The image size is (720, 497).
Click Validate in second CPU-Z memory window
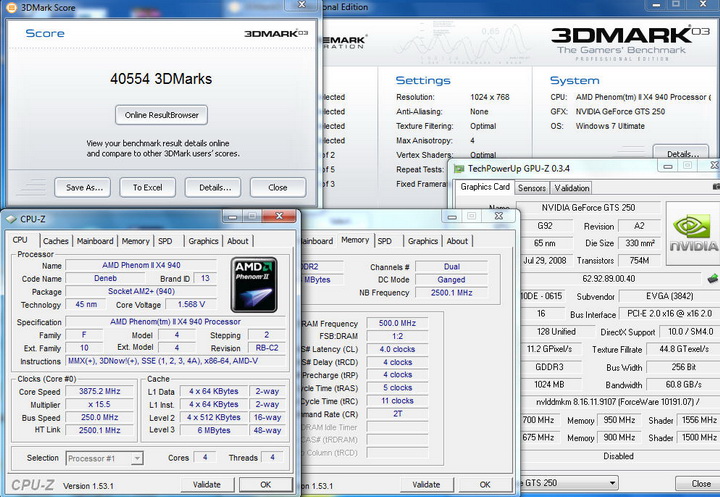point(427,484)
